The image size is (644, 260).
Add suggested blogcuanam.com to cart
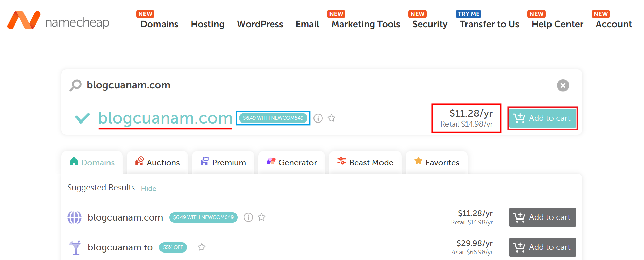tap(542, 217)
